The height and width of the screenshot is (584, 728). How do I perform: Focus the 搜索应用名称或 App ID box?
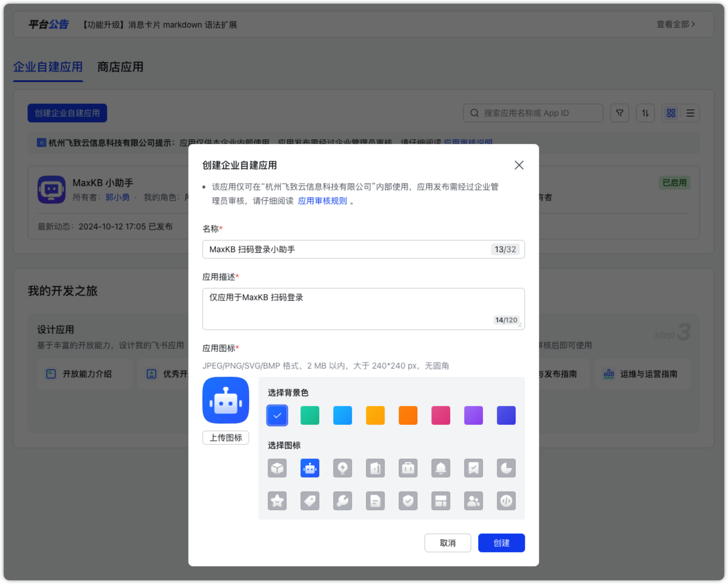click(533, 113)
